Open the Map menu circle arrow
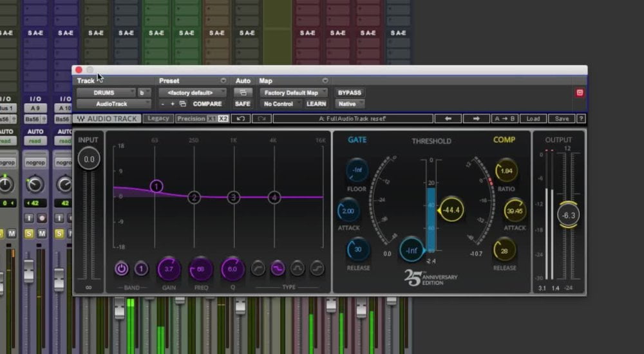This screenshot has width=644, height=354. click(325, 80)
